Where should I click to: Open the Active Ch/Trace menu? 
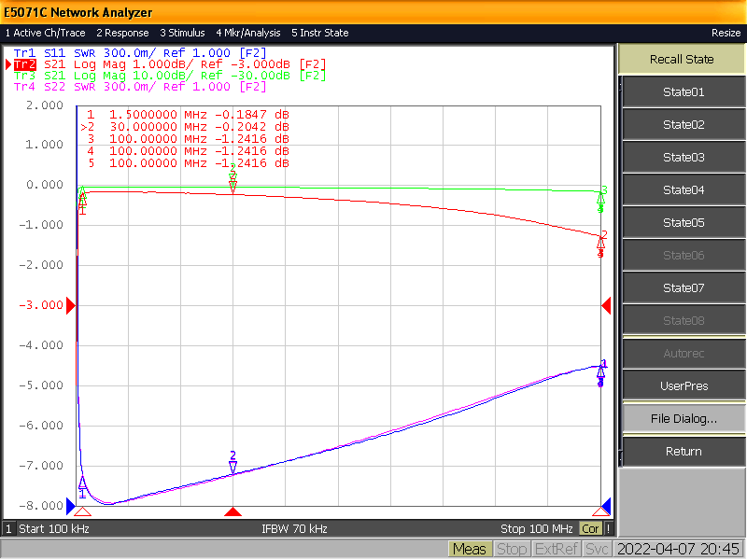click(x=45, y=33)
